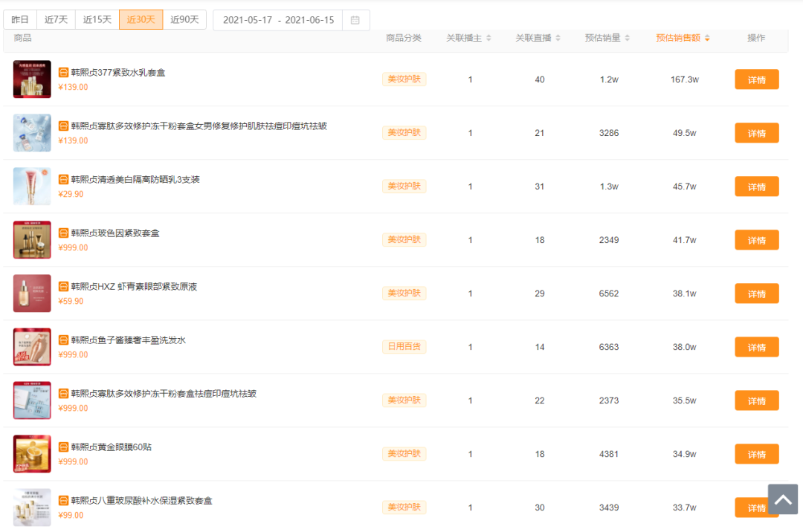Viewport: 803px width, 532px height.
Task: Click thumbnail of 韩熙贞377紧致水乳套盒
Action: (x=32, y=80)
